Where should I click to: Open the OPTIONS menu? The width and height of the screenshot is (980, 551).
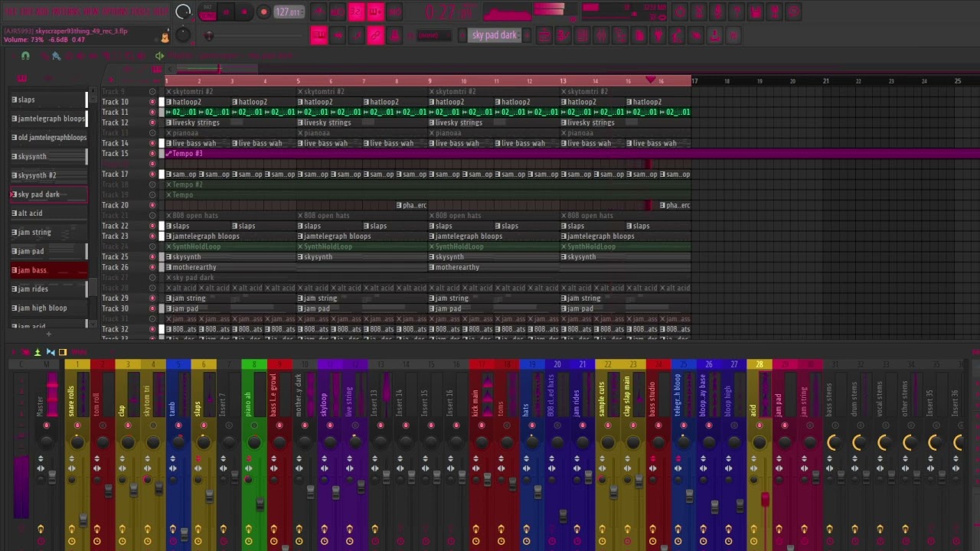[116, 11]
